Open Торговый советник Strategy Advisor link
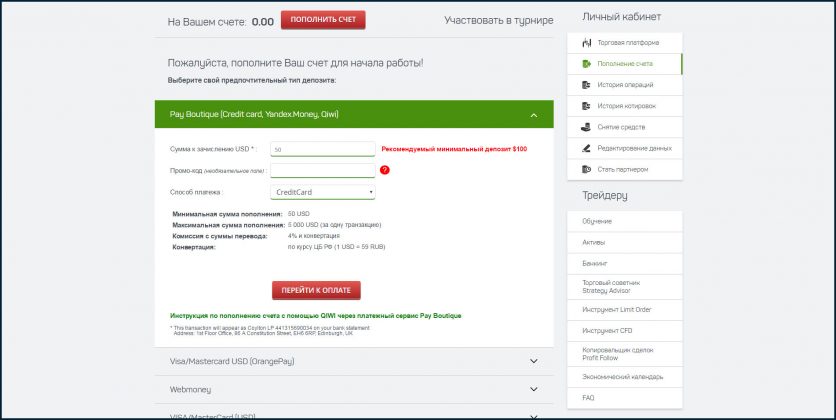 624,287
